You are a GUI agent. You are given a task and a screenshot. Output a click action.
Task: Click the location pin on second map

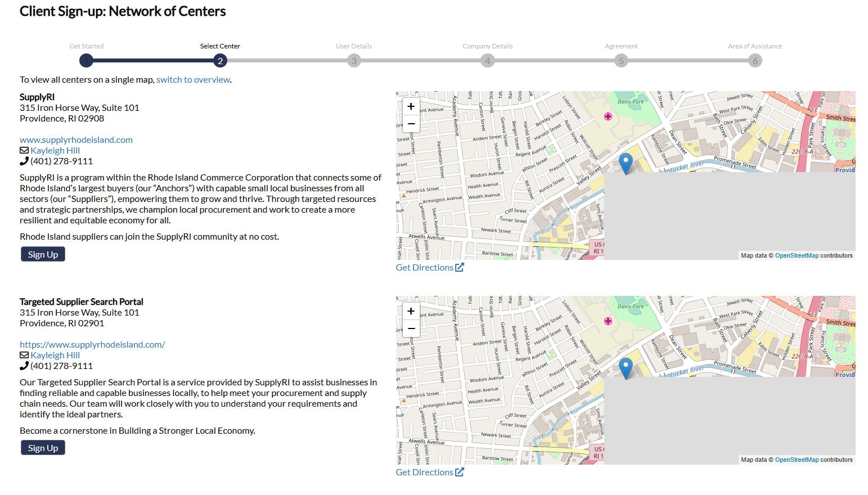pyautogui.click(x=626, y=368)
